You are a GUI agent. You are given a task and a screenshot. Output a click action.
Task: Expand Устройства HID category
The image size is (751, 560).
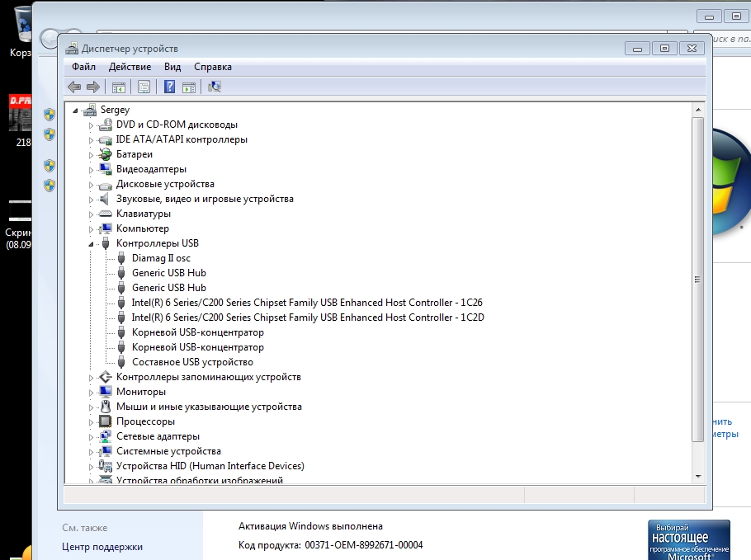click(91, 467)
